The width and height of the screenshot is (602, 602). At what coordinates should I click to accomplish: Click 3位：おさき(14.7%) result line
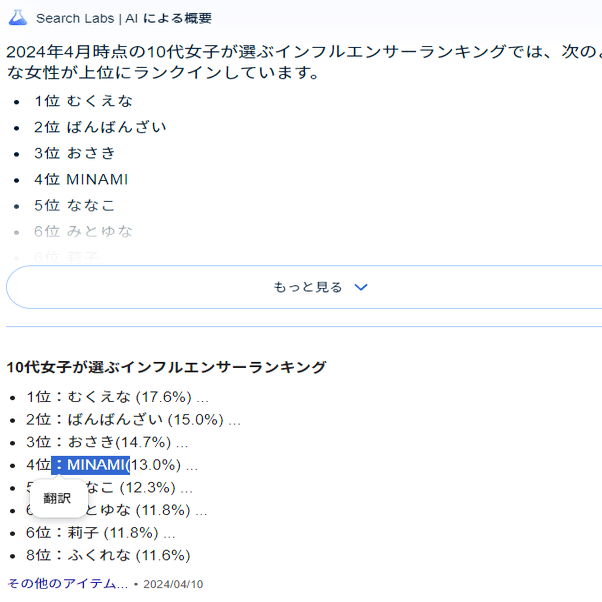pyautogui.click(x=107, y=442)
